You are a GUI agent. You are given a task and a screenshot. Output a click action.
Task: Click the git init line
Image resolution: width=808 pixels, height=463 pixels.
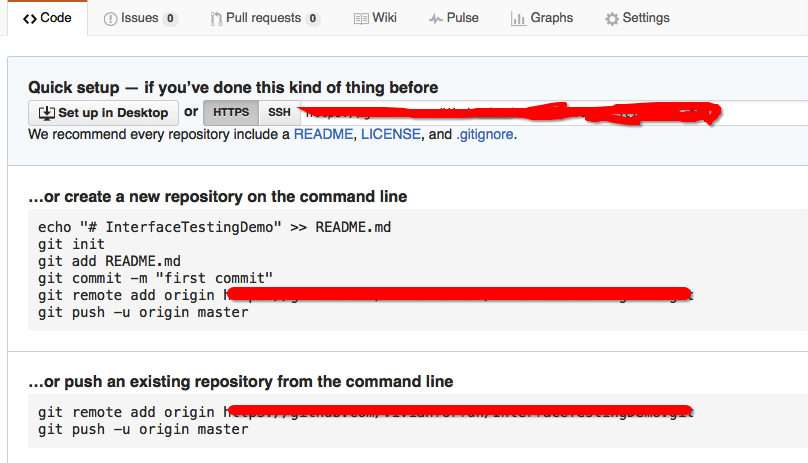click(x=71, y=244)
